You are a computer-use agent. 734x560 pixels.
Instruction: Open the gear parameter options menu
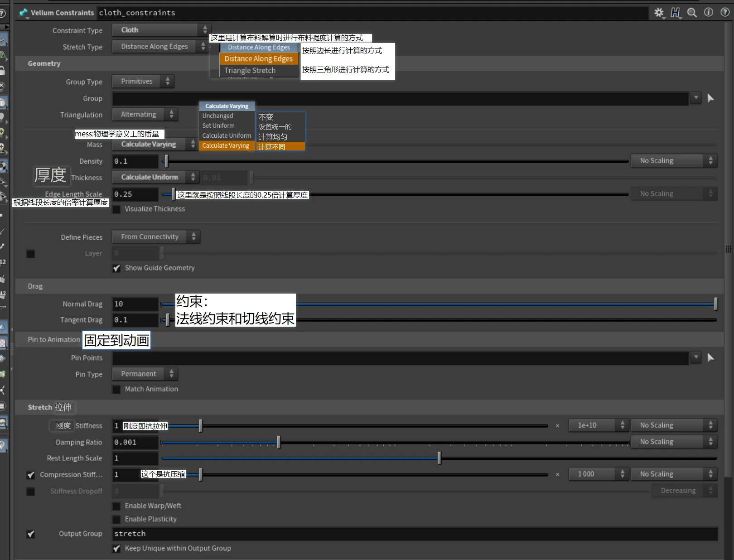click(658, 13)
